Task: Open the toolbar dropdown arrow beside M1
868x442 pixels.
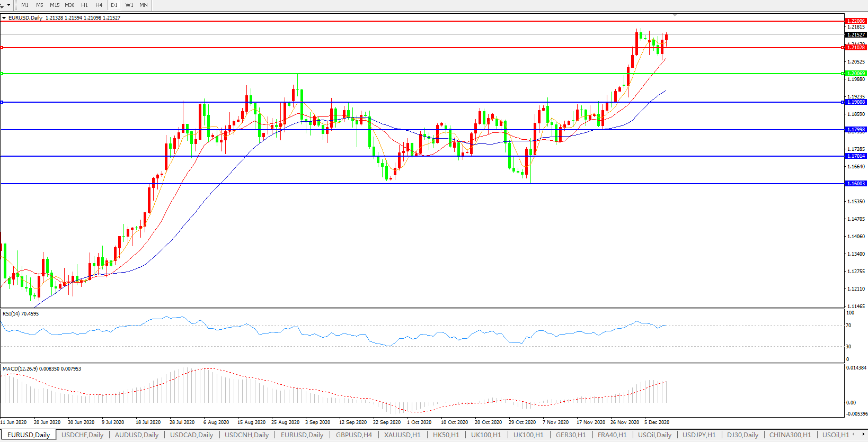Action: pyautogui.click(x=8, y=5)
